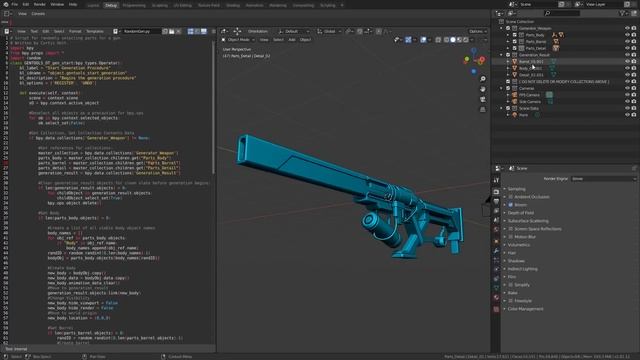Enable the Simplify checkbox
The image size is (640, 360).
coord(511,285)
